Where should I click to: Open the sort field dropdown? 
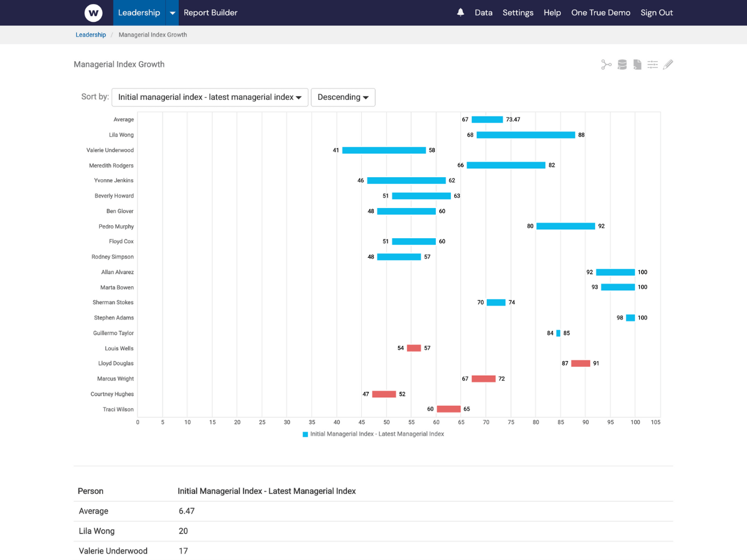coord(210,97)
